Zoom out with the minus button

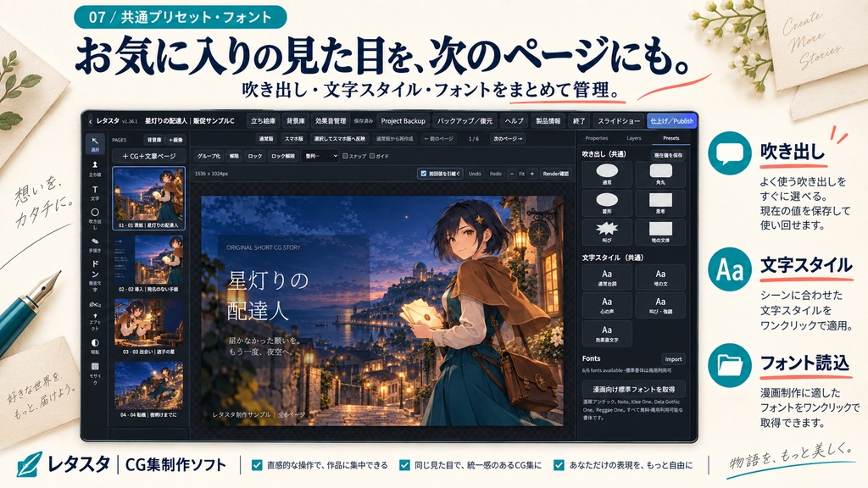(511, 174)
